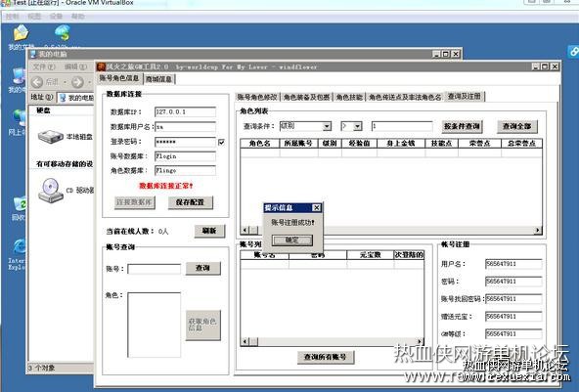Select the local disk drive icon
This screenshot has height=392, width=579.
(x=51, y=137)
